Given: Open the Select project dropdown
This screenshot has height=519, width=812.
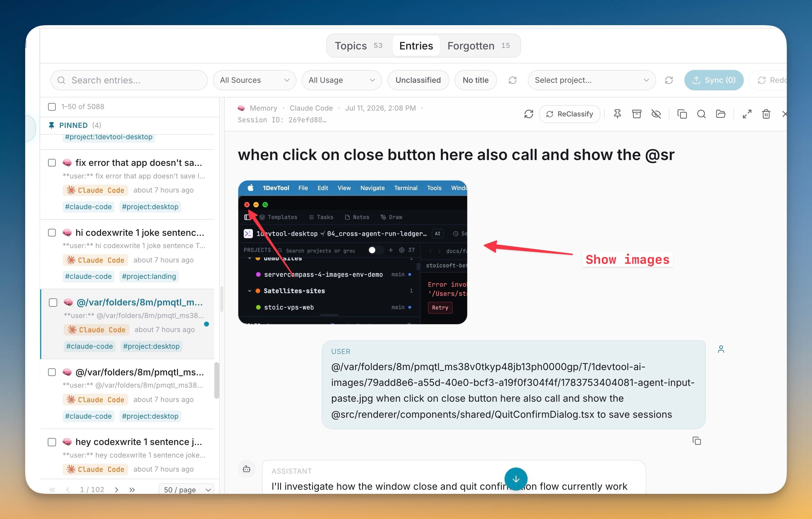Looking at the screenshot, I should coord(592,80).
